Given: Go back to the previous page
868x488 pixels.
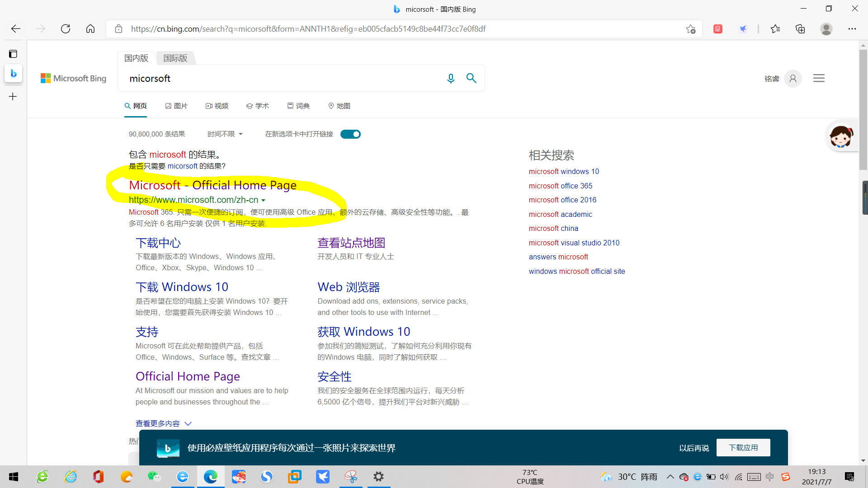Looking at the screenshot, I should 16,29.
